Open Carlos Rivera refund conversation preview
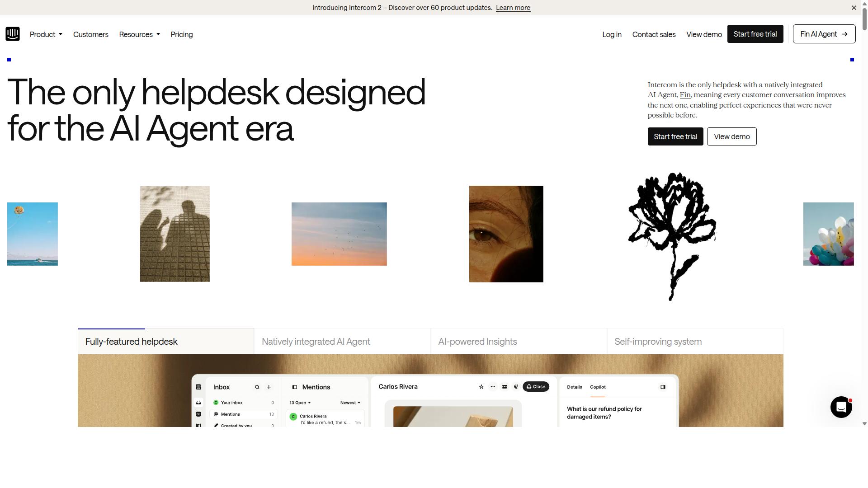Image resolution: width=868 pixels, height=488 pixels. pos(325,418)
